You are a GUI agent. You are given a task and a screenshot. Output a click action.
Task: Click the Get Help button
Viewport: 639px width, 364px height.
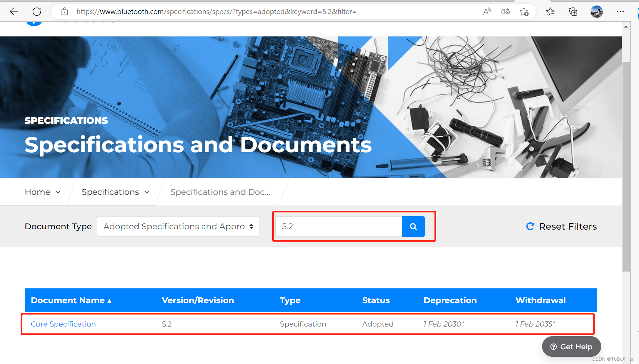point(572,346)
